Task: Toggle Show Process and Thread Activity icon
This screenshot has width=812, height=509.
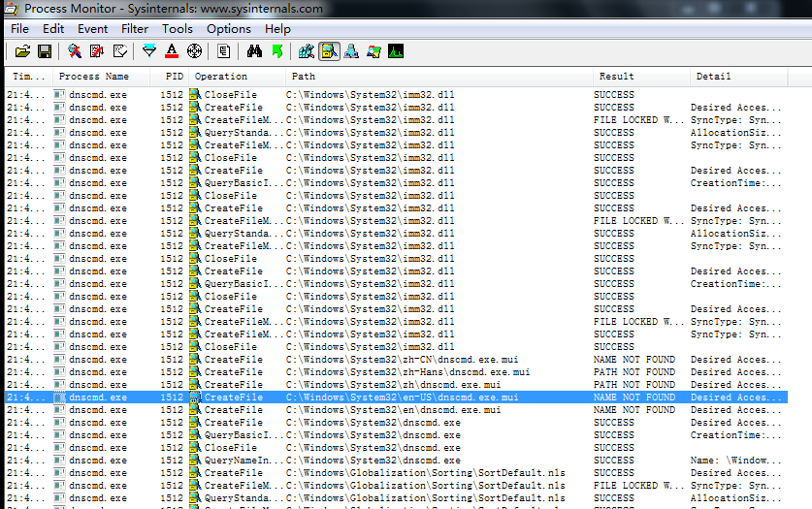Action: click(374, 51)
